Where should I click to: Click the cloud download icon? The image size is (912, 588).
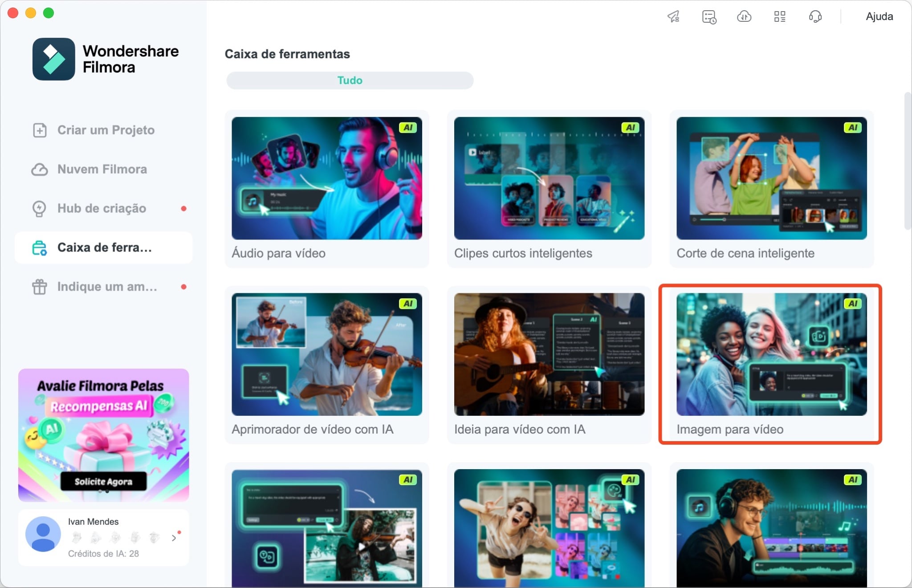(744, 17)
